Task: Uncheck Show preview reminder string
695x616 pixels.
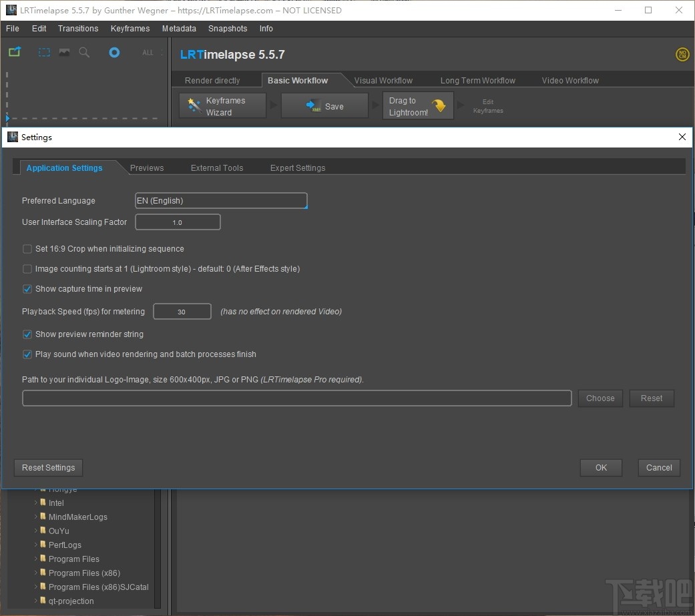Action: (x=27, y=334)
